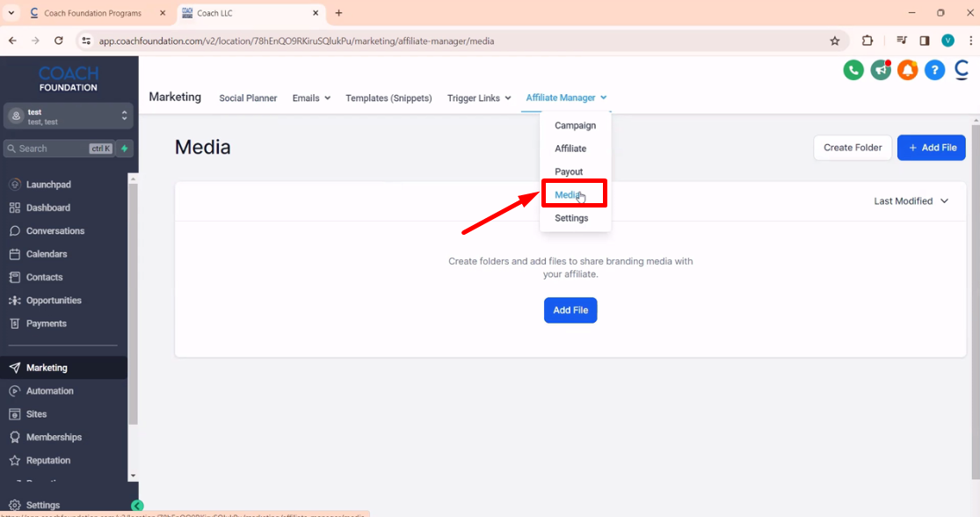
Task: Click the green lightning quick-actions icon
Action: click(125, 149)
